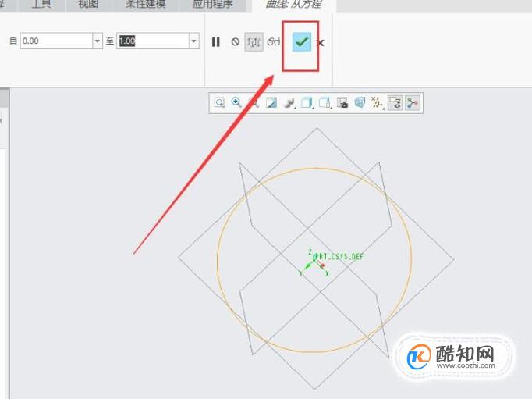Click the end value field showing 1.00
Viewport: 532px width, 399px height.
[153, 41]
